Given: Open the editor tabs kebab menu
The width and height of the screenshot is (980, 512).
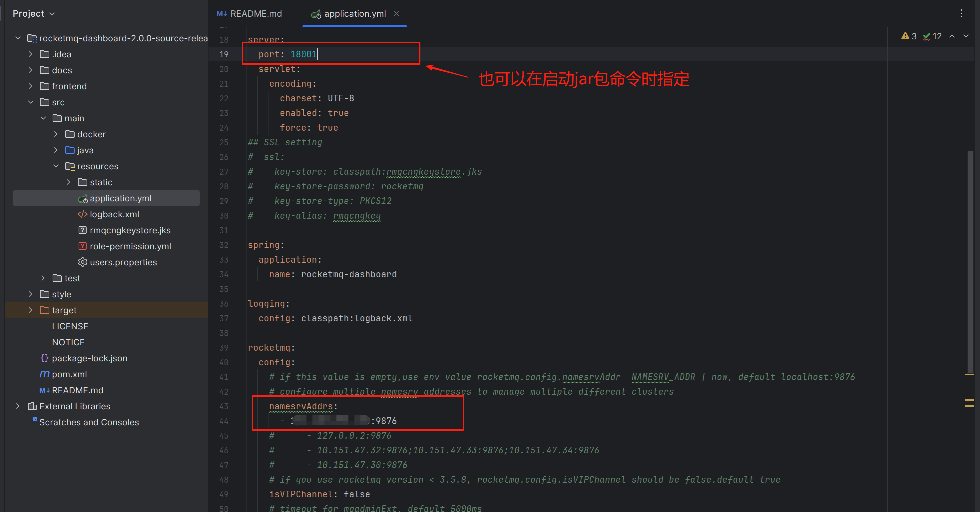Looking at the screenshot, I should [961, 14].
